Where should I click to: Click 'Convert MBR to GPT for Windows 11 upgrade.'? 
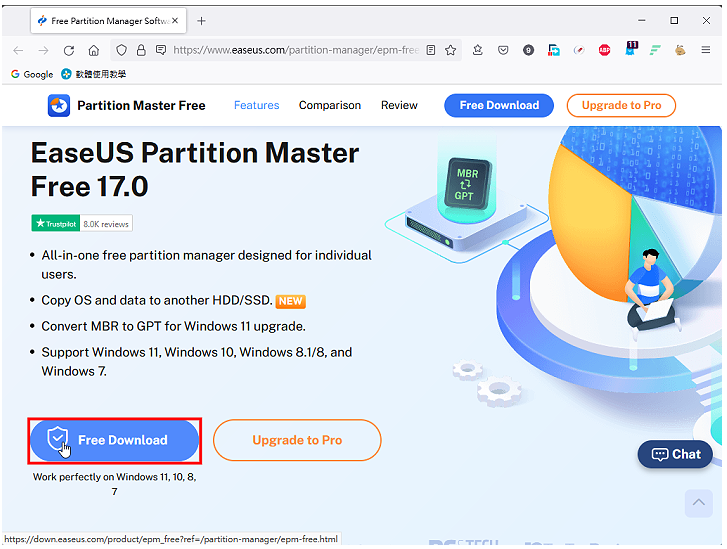(x=173, y=326)
